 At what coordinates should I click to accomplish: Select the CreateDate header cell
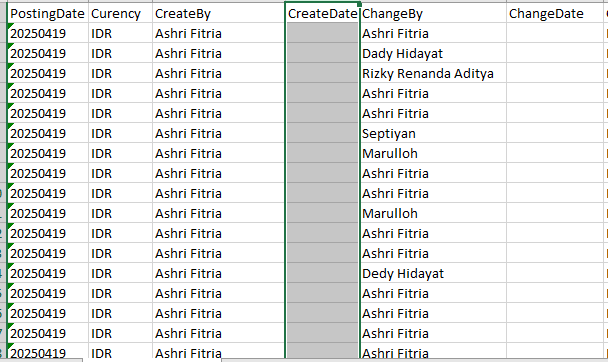tap(322, 14)
